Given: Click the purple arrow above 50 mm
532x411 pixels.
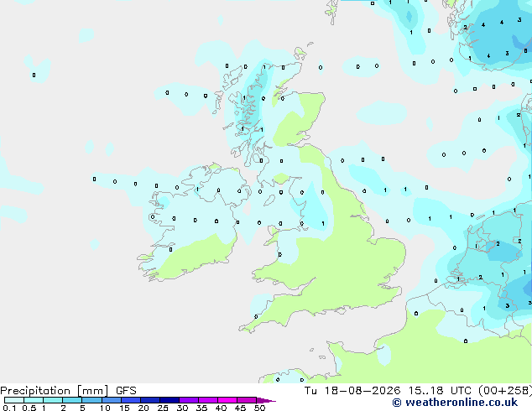Looking at the screenshot, I should [266, 400].
